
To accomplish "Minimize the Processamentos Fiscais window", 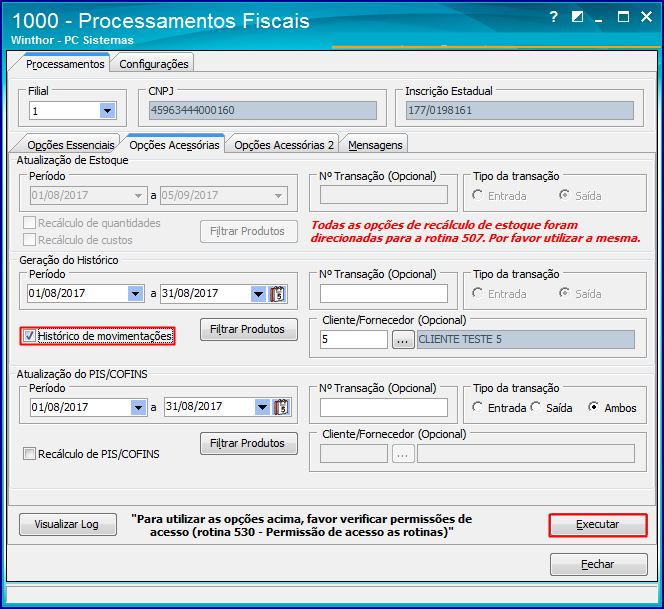I will [x=598, y=18].
